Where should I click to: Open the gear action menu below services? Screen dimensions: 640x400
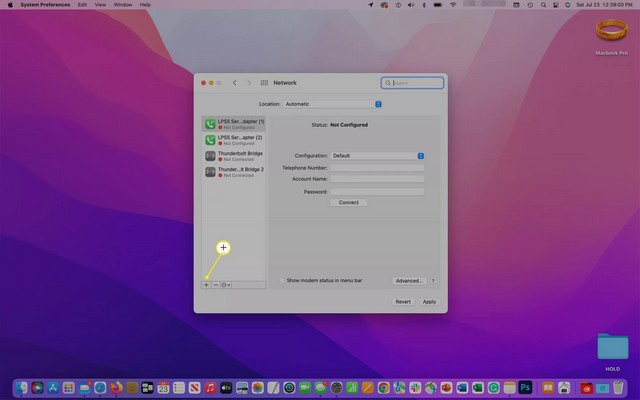(226, 285)
